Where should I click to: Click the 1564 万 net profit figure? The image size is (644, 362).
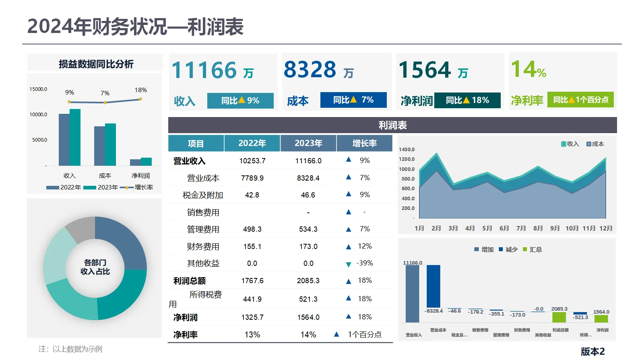pyautogui.click(x=433, y=70)
